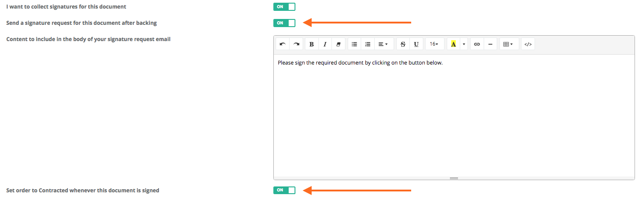This screenshot has width=644, height=200.
Task: Click 'Content to include in the body' label
Action: click(88, 39)
